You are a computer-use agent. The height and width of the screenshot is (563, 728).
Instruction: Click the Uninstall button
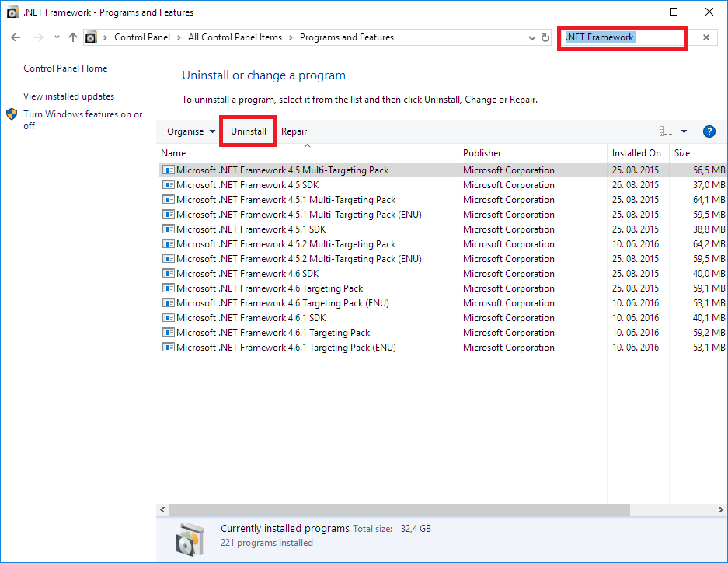(249, 131)
